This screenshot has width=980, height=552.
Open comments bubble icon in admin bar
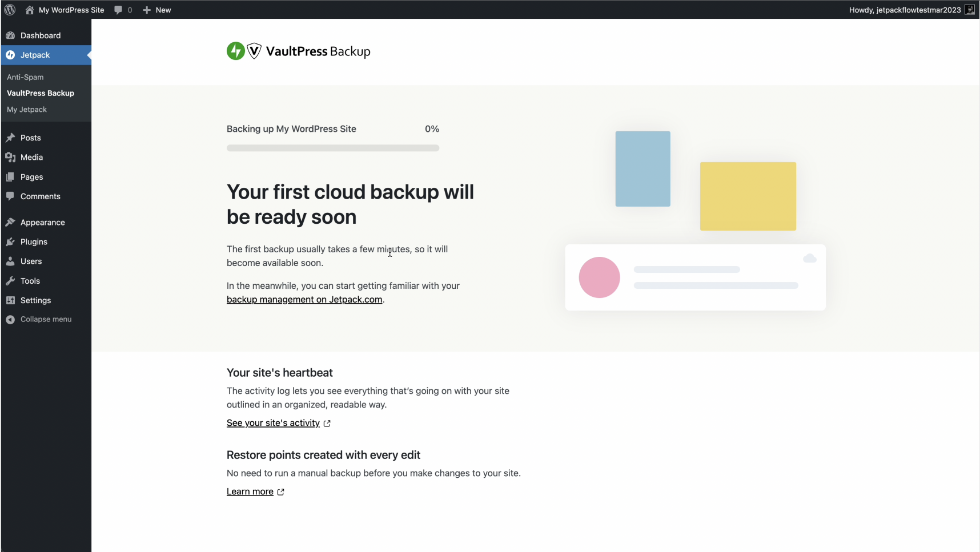tap(118, 10)
